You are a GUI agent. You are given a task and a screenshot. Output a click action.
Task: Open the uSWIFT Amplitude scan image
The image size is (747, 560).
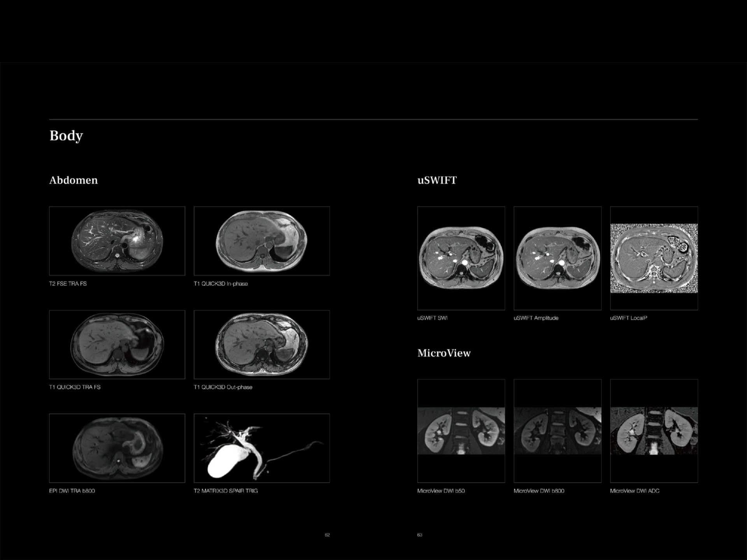[x=557, y=257]
